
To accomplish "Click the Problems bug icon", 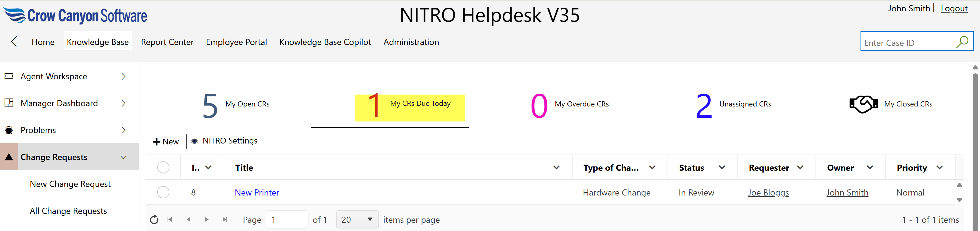I will pos(9,130).
